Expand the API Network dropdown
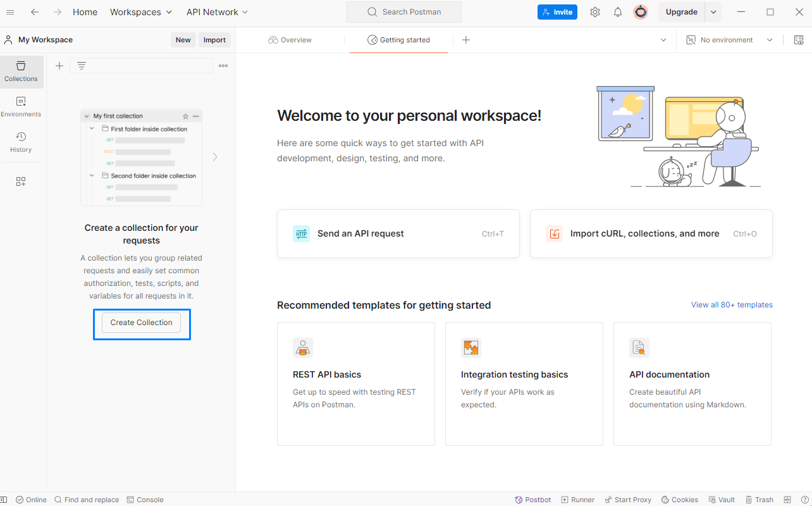 tap(217, 12)
